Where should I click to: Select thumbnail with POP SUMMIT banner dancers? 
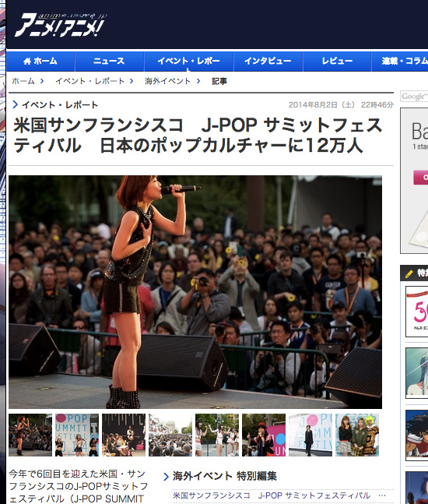(77, 435)
